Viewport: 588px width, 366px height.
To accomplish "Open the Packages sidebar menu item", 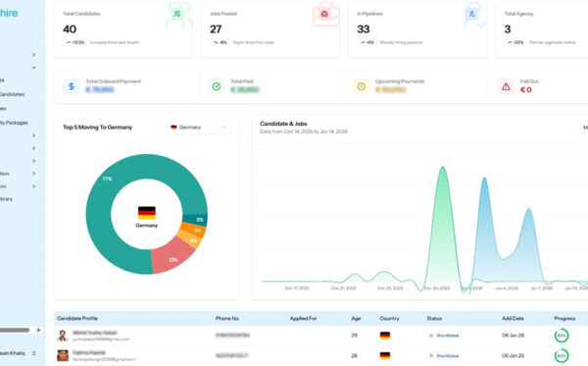I will click(x=14, y=123).
